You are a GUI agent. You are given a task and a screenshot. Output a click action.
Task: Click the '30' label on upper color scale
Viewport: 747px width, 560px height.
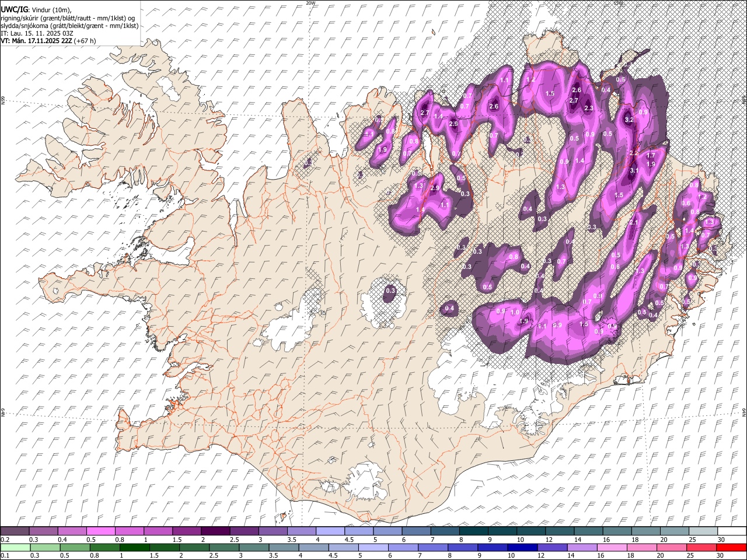point(721,540)
